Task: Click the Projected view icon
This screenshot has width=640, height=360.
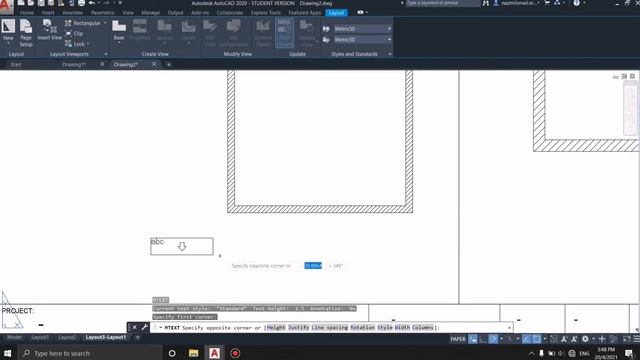Action: 140,31
